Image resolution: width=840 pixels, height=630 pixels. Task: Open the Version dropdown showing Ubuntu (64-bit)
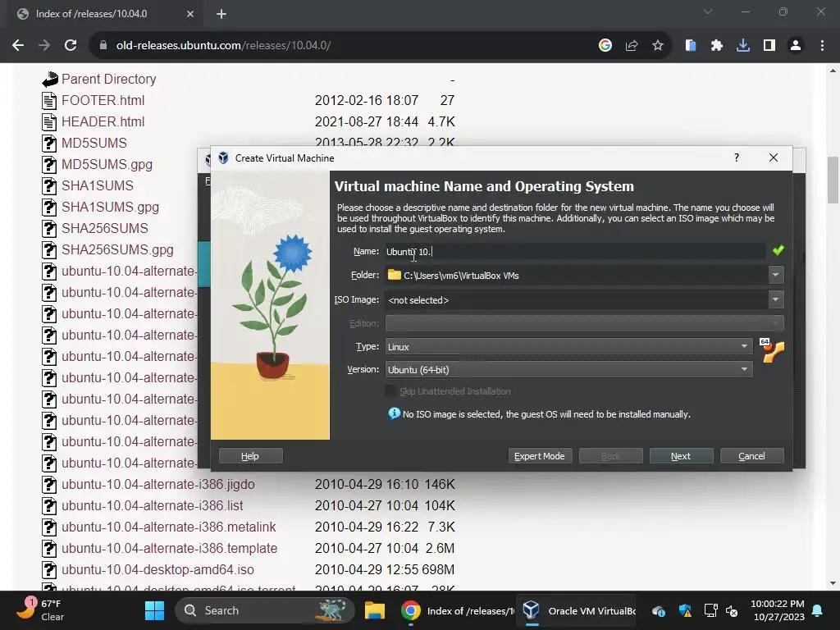569,370
